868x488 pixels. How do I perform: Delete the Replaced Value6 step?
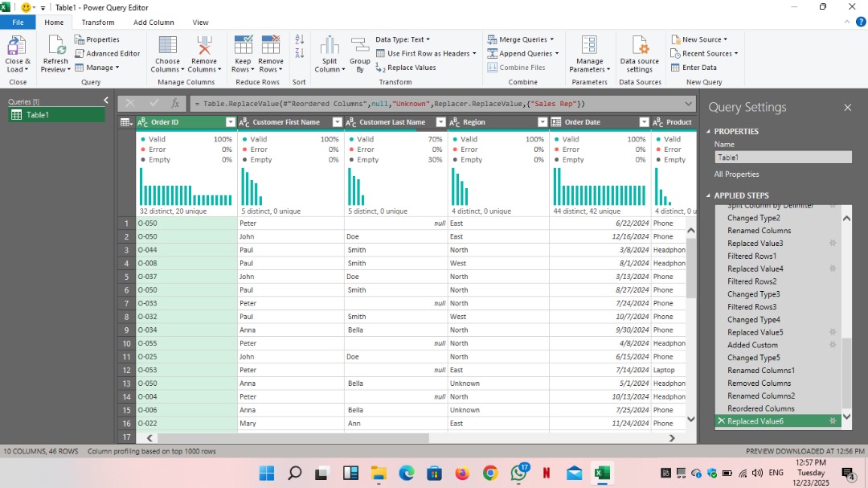coord(721,421)
